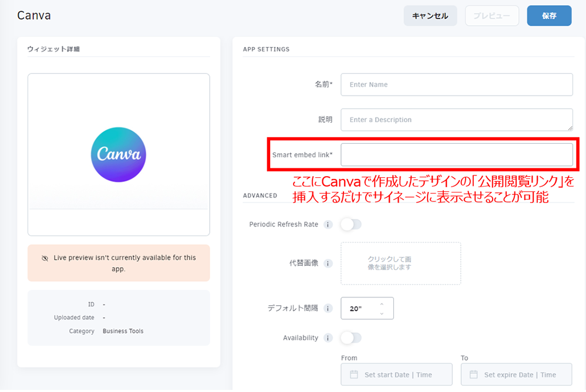This screenshot has width=586, height=392.
Task: Click the calendar icon in To field
Action: [x=473, y=374]
